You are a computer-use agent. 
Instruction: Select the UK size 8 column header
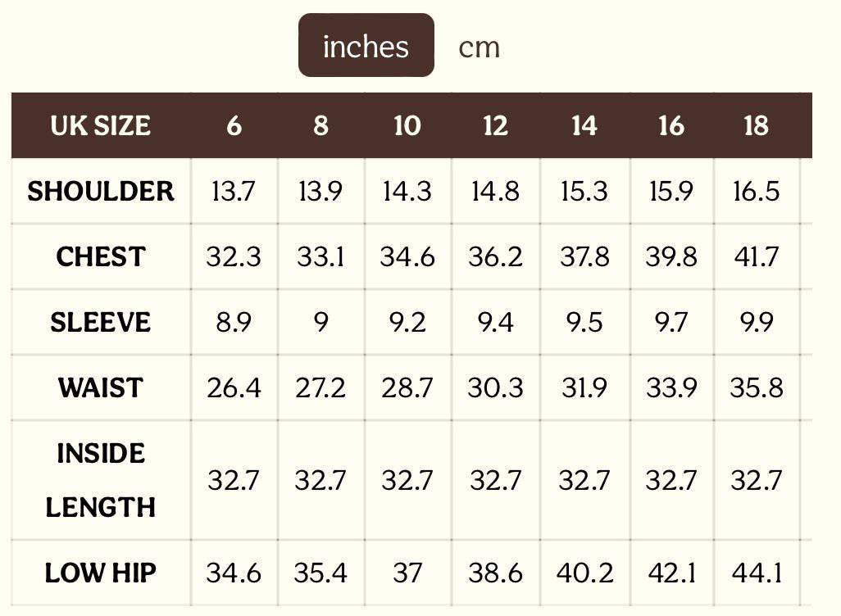320,125
